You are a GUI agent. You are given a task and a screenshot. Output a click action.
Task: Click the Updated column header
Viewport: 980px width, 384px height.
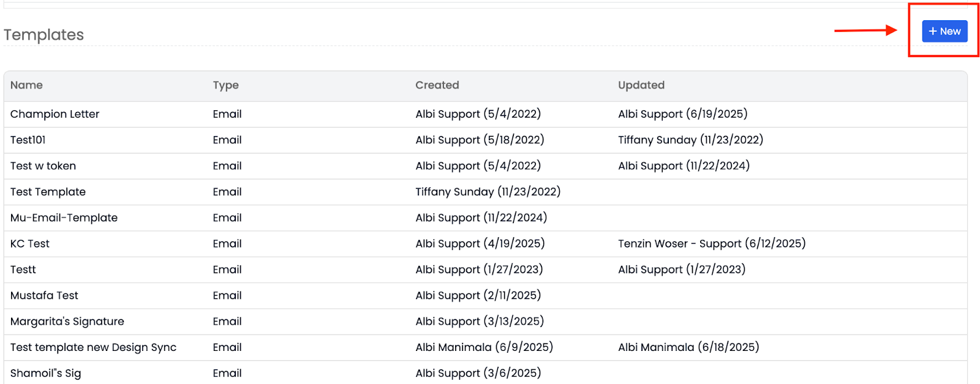(x=641, y=85)
